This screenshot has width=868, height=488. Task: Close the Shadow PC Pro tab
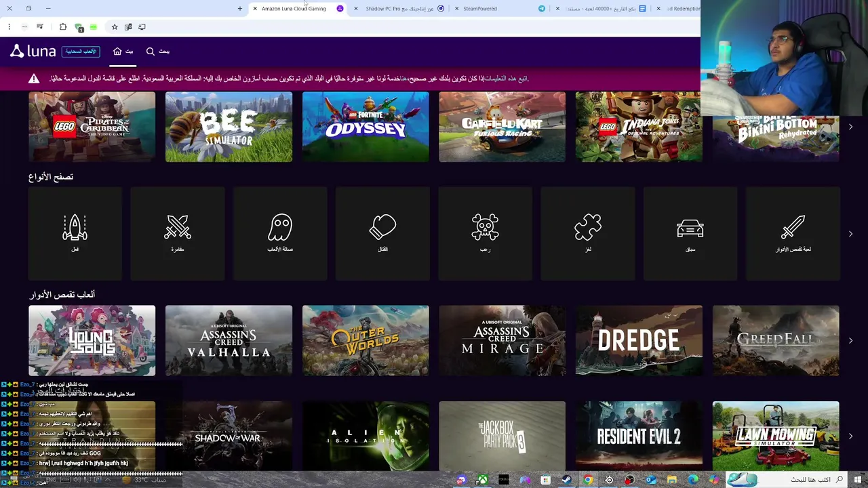(356, 9)
